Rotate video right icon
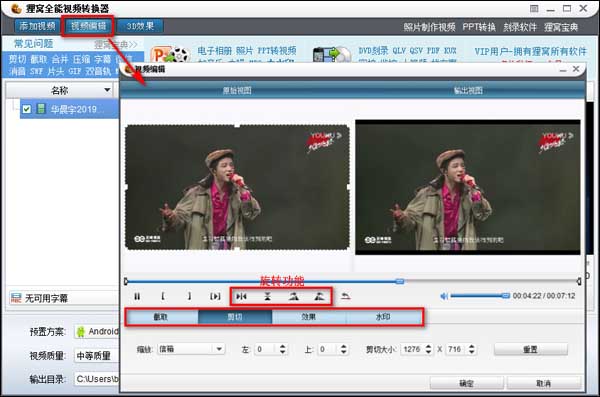Screen dimensions: 600x397 (319, 296)
